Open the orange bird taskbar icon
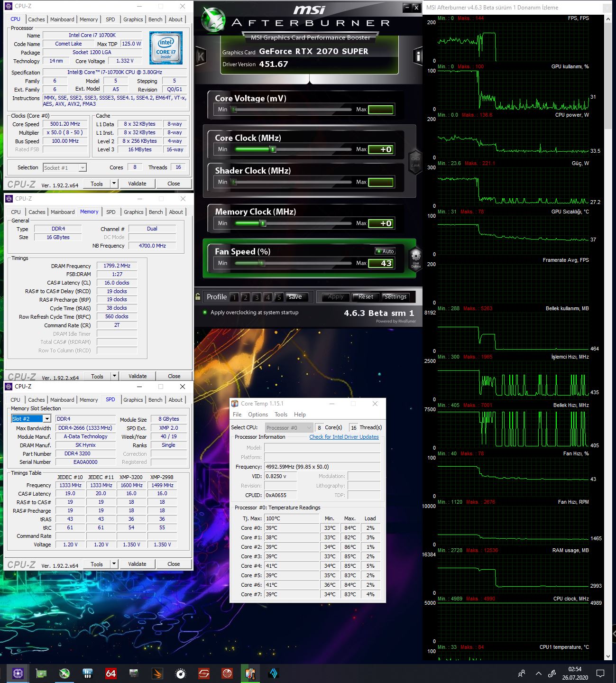 157,673
